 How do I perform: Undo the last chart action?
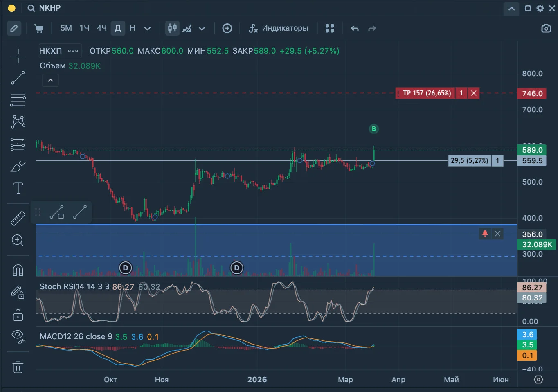355,28
